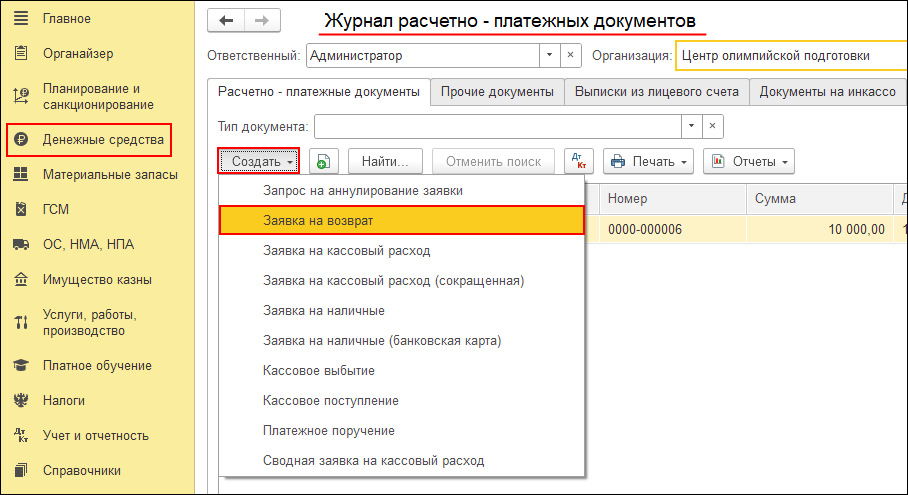Open the Налоги sidebar section

tap(63, 400)
